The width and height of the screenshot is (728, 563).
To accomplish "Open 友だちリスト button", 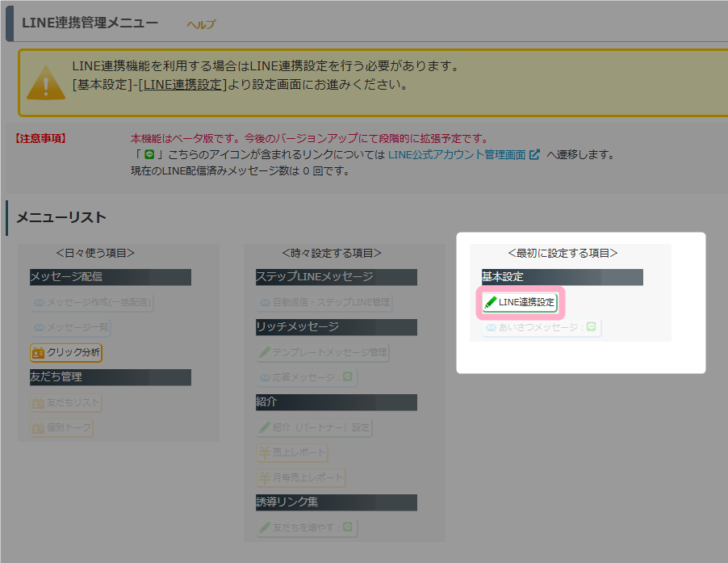I will tap(66, 403).
